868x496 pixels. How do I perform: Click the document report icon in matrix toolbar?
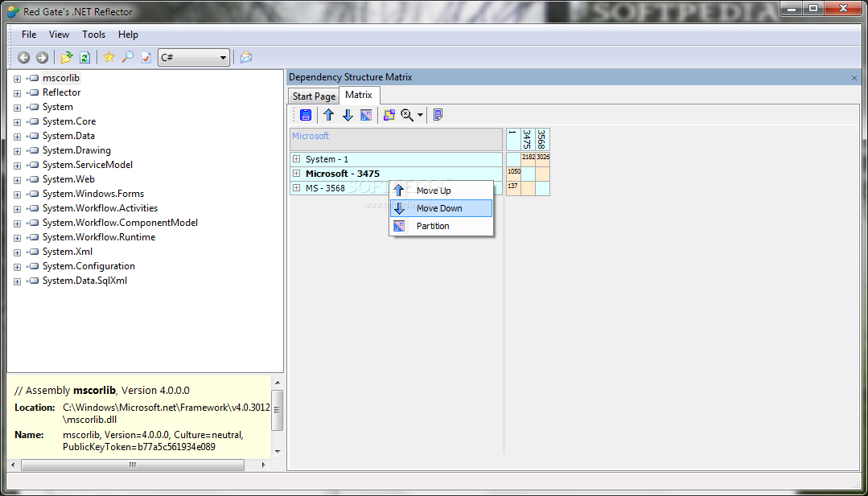pyautogui.click(x=438, y=115)
